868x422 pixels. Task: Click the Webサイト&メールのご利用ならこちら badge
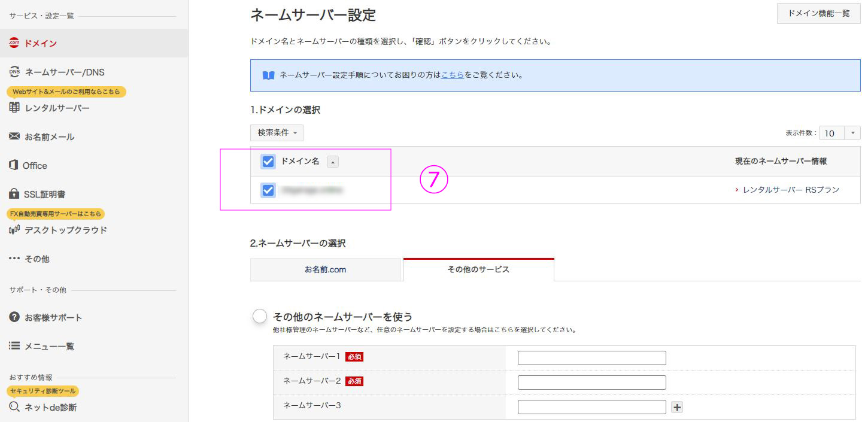coord(66,92)
